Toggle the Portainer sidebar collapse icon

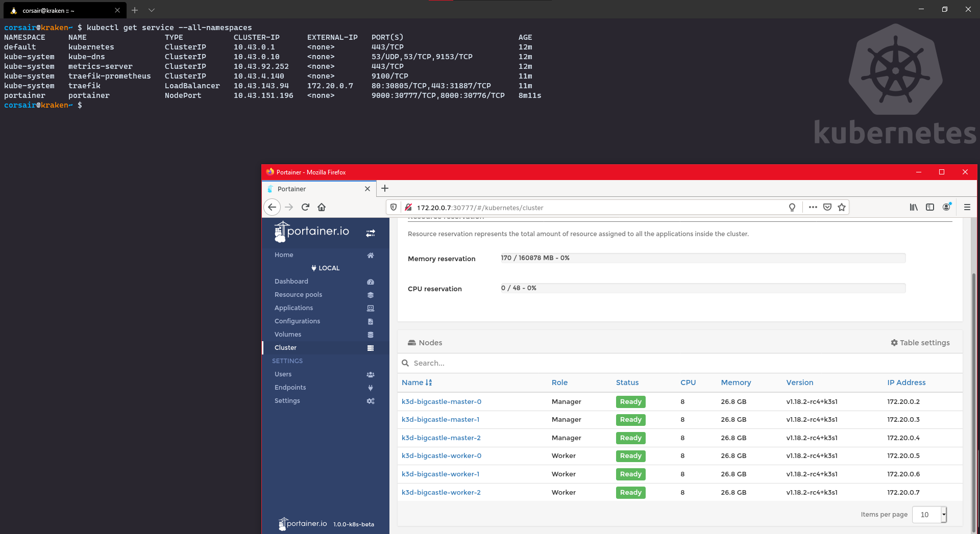tap(371, 233)
